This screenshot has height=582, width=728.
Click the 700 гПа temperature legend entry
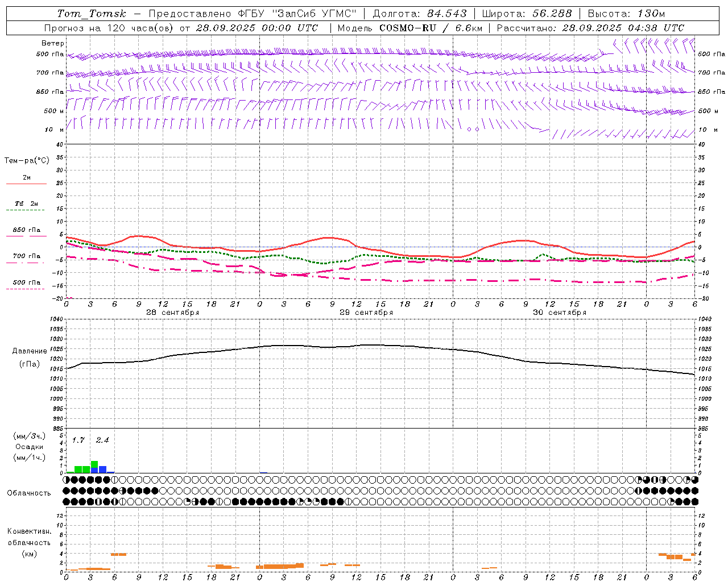click(x=26, y=256)
